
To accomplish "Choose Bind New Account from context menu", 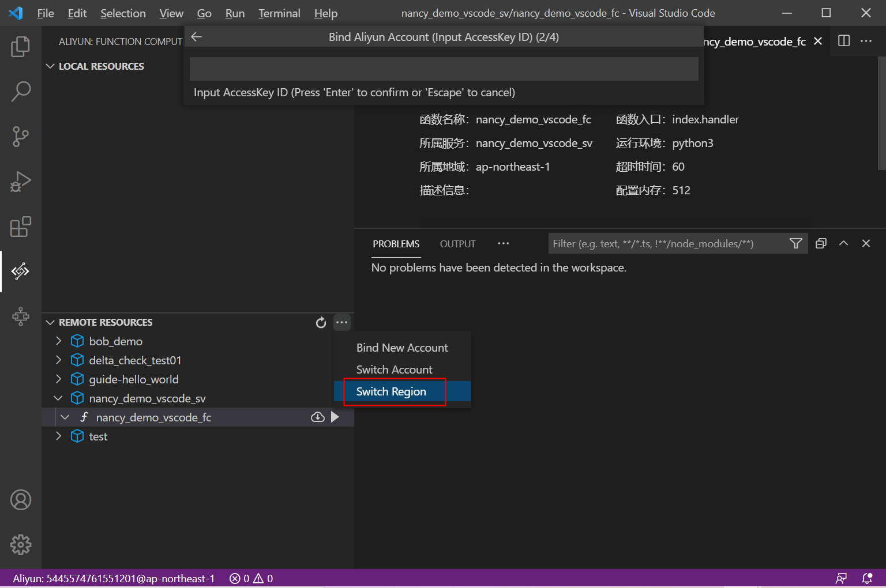I will [x=402, y=348].
